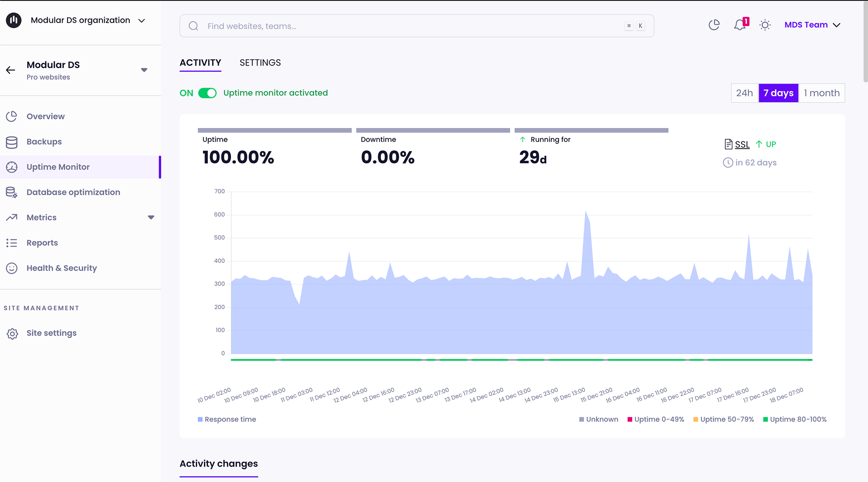Toggle the light/dark theme sun icon
Image resolution: width=868 pixels, height=482 pixels.
click(765, 25)
